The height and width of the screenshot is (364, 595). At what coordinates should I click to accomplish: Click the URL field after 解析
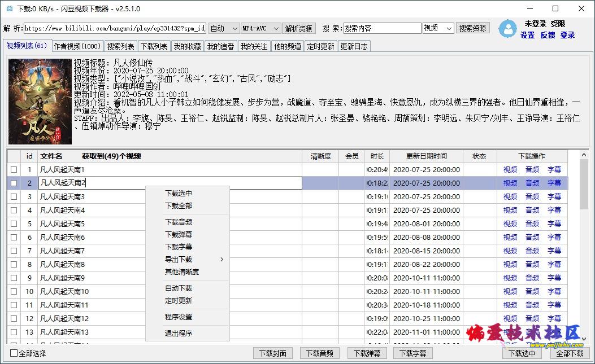tap(115, 28)
